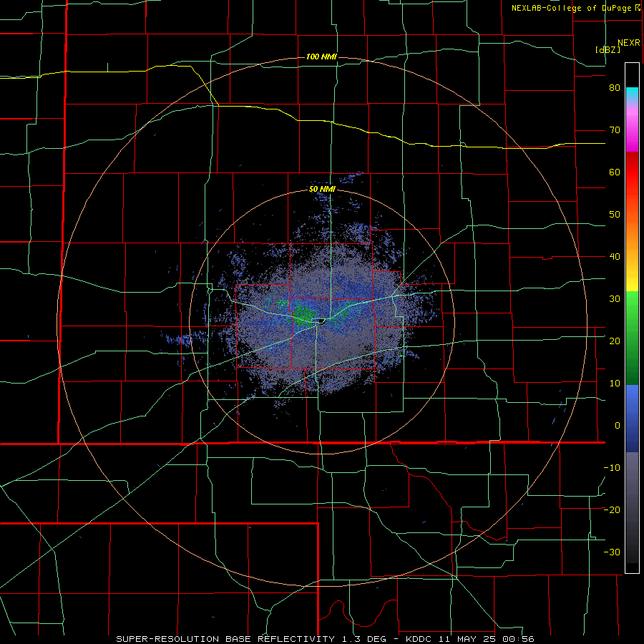Screen dimensions: 644x644
Task: Click the 'SUPER-RESOLUTION BASE REFLECTIVITY' caption text
Action: point(225,639)
